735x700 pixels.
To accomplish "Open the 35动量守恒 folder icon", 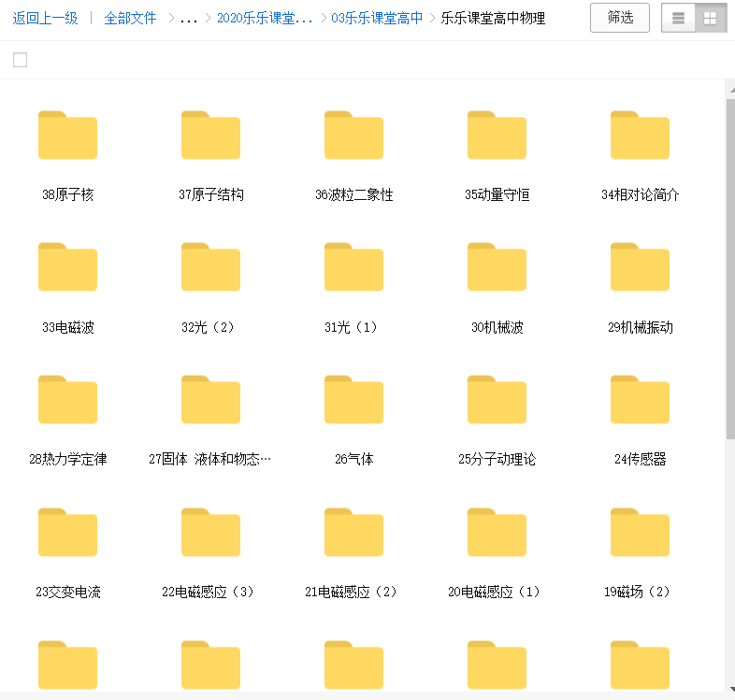I will click(x=497, y=135).
